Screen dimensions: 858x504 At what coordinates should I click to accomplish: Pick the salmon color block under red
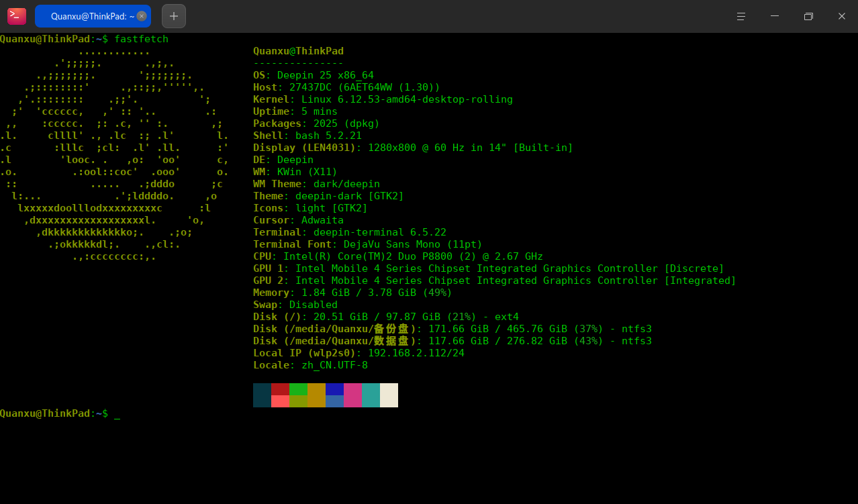[280, 401]
